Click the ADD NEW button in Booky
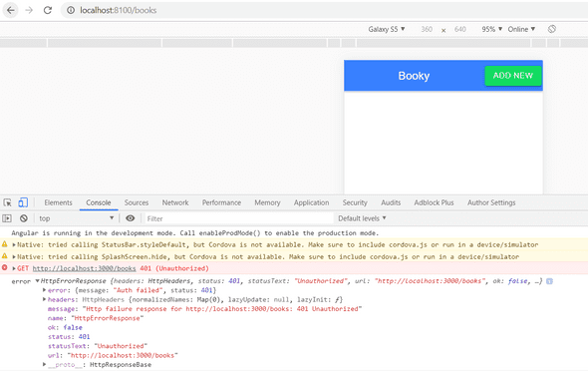This screenshot has height=372, width=588. [512, 76]
